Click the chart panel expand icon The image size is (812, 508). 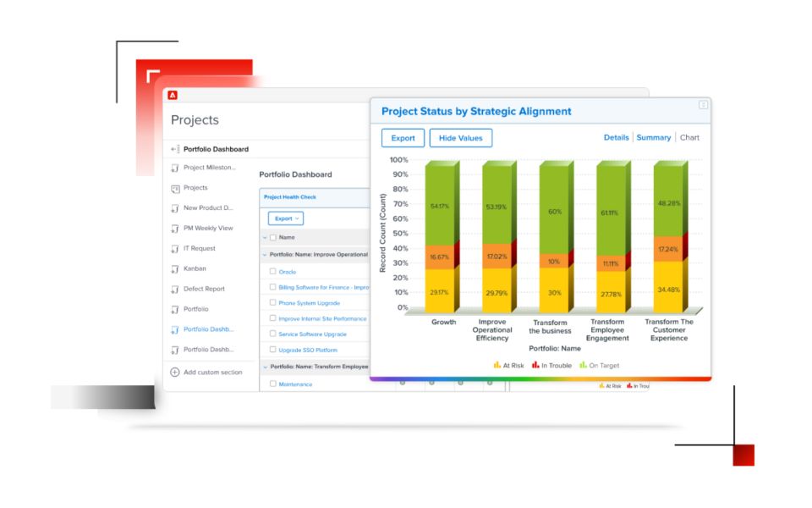pyautogui.click(x=703, y=105)
